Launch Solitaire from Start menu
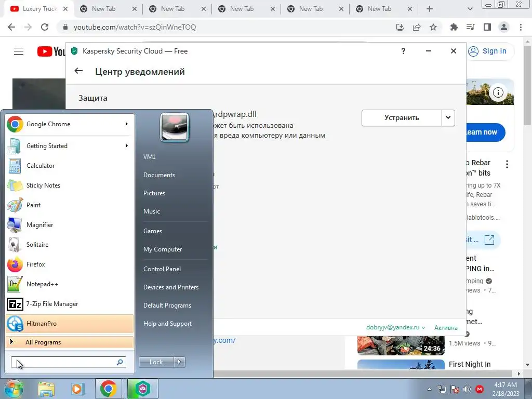The width and height of the screenshot is (532, 399). 70,244
